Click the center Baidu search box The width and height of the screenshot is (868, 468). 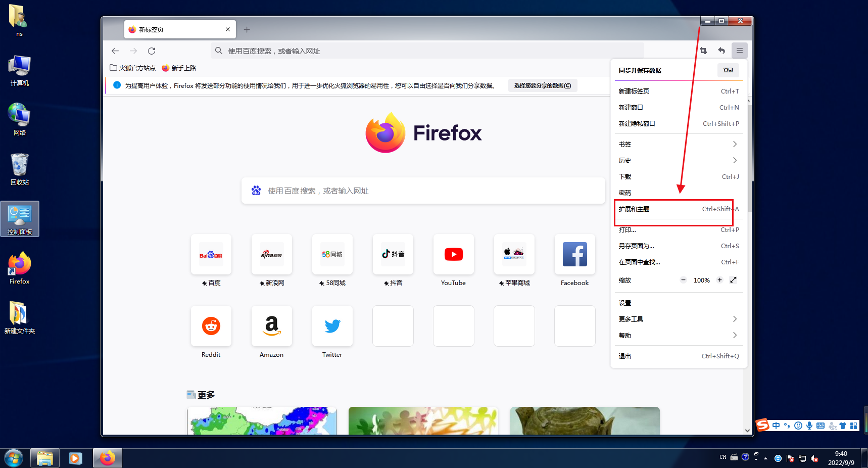click(423, 191)
